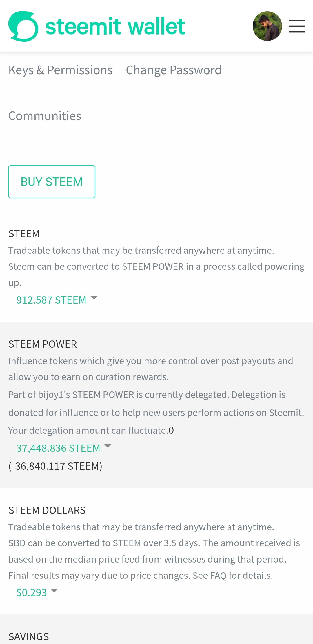The image size is (313, 644).
Task: Click the See FAQ for details text
Action: [233, 576]
